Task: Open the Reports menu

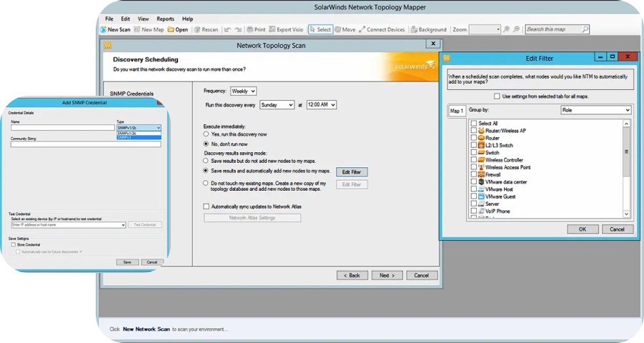Action: pyautogui.click(x=166, y=19)
